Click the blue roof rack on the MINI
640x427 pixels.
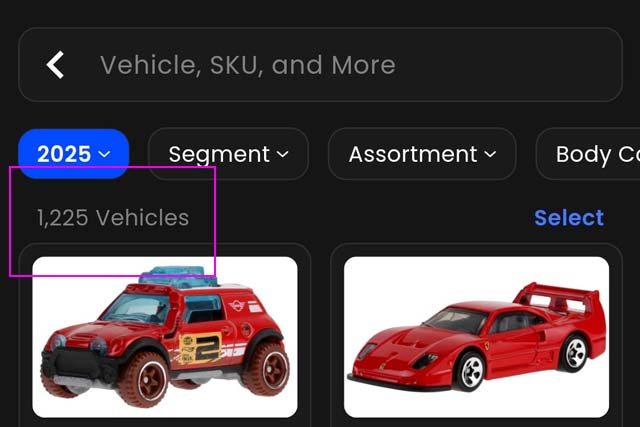click(178, 277)
